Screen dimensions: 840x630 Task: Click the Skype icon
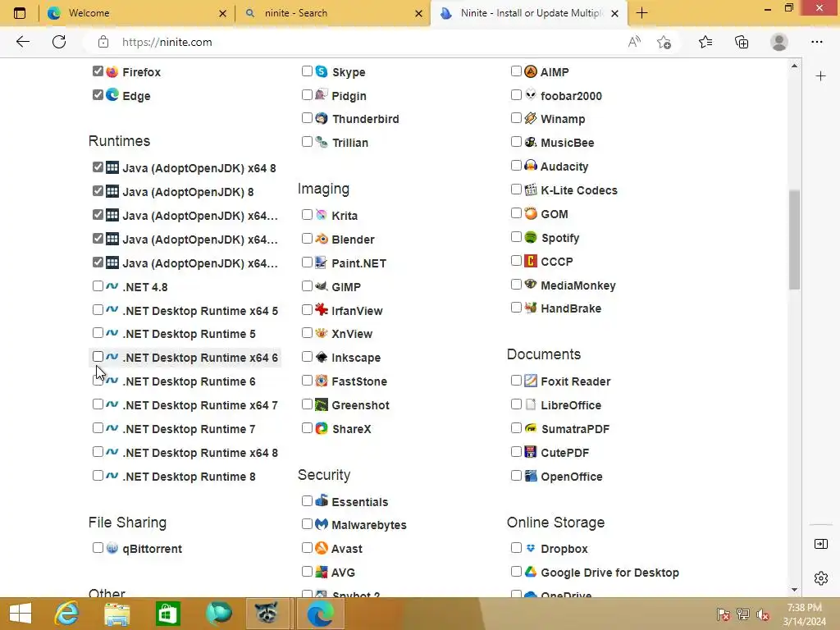click(x=322, y=71)
